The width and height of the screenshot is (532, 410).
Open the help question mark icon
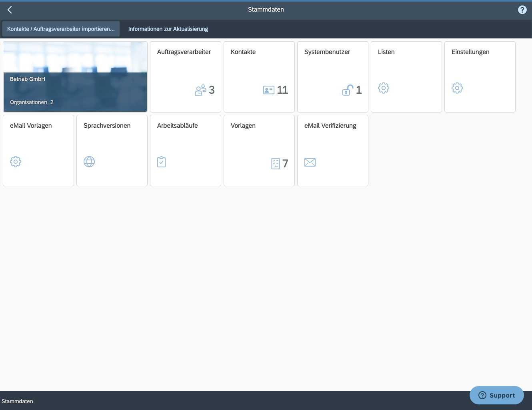pyautogui.click(x=522, y=9)
